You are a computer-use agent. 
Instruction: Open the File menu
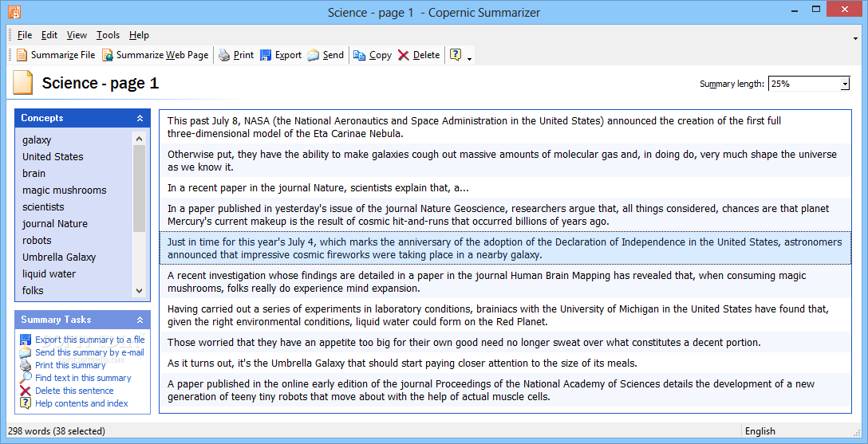point(25,35)
